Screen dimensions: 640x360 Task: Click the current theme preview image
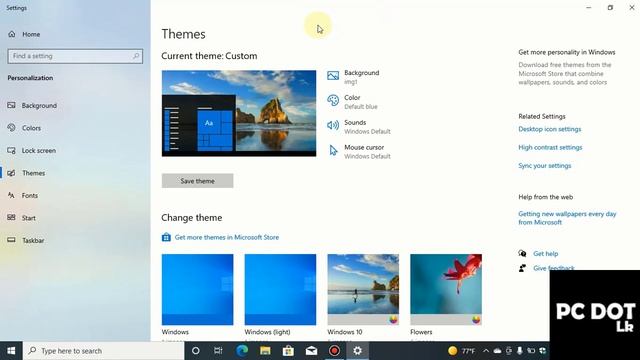pos(239,113)
